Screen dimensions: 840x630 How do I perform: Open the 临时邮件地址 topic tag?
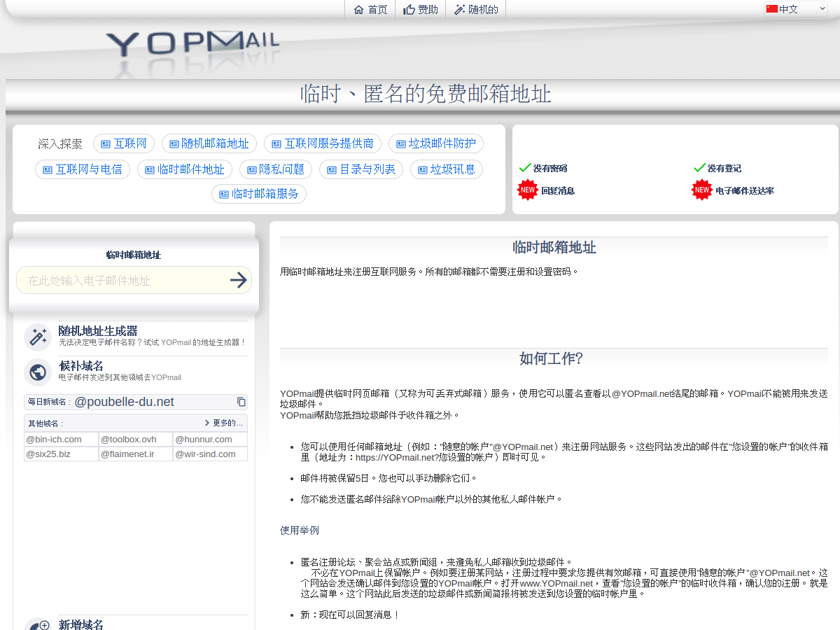[x=185, y=169]
